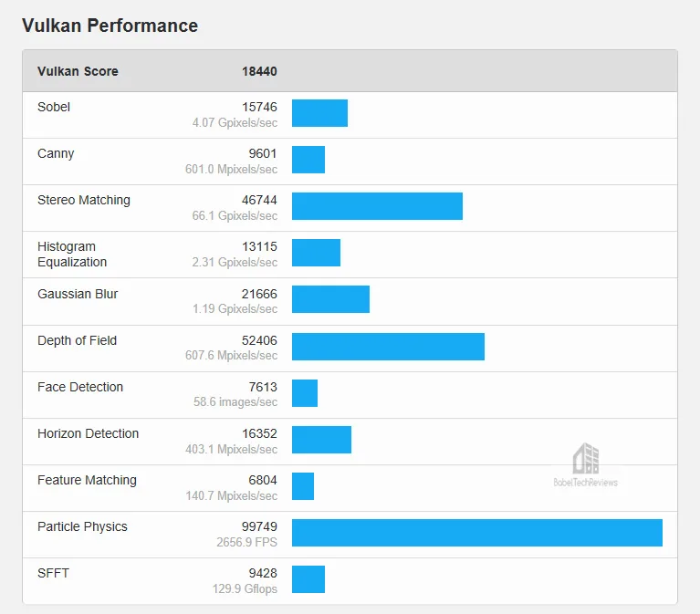Click the Feature Matching score 6804

[x=263, y=480]
